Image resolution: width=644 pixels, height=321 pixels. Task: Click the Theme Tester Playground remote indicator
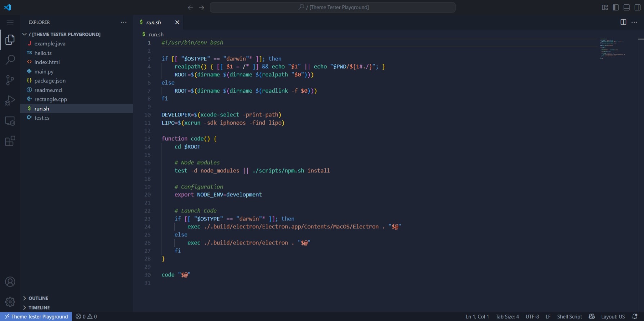[36, 317]
